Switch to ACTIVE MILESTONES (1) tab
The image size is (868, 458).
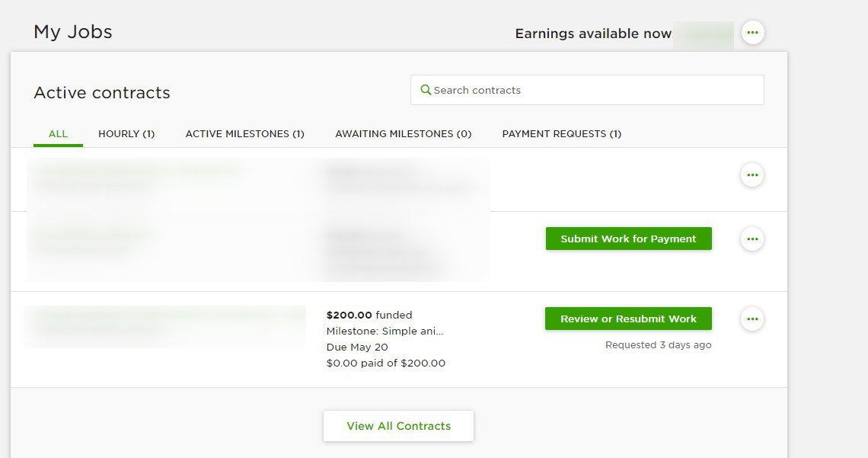(x=244, y=134)
